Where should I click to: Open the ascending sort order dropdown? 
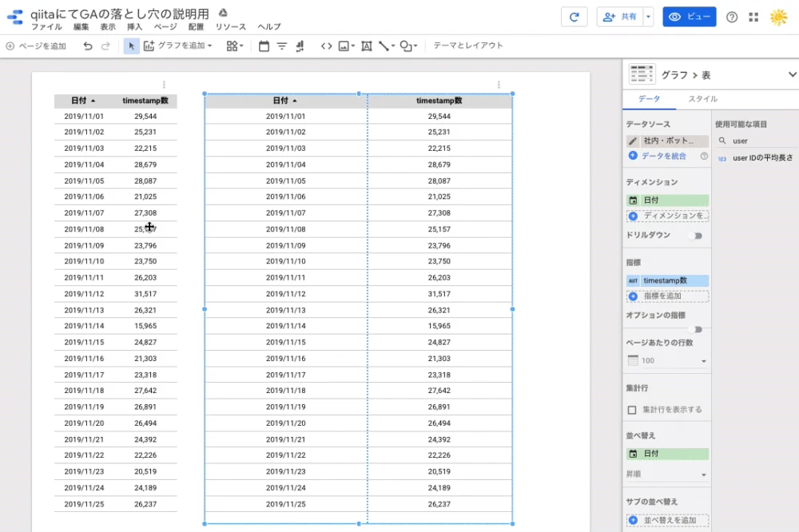click(667, 474)
